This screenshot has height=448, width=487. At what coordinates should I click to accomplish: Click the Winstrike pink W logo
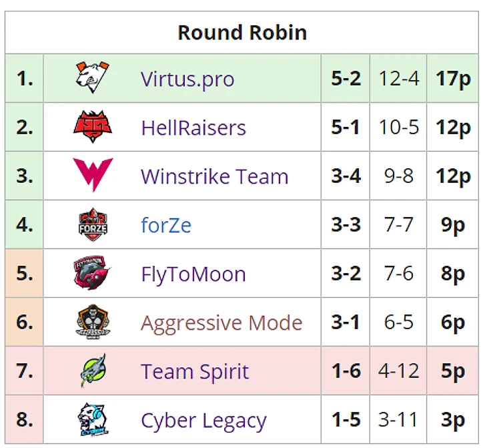(x=93, y=176)
